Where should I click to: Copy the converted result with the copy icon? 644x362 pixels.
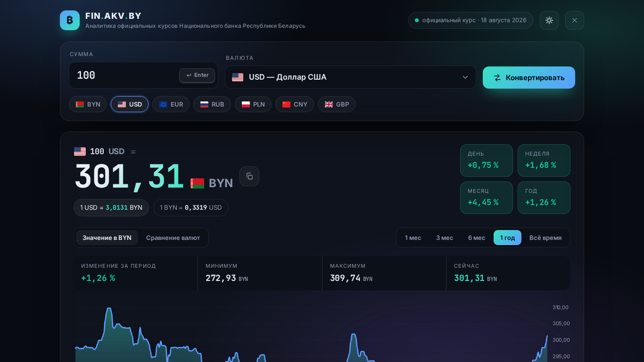point(249,176)
